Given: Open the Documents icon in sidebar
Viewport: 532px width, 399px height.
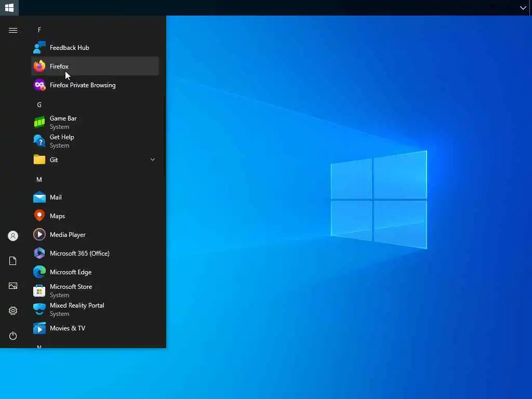Looking at the screenshot, I should click(x=13, y=261).
